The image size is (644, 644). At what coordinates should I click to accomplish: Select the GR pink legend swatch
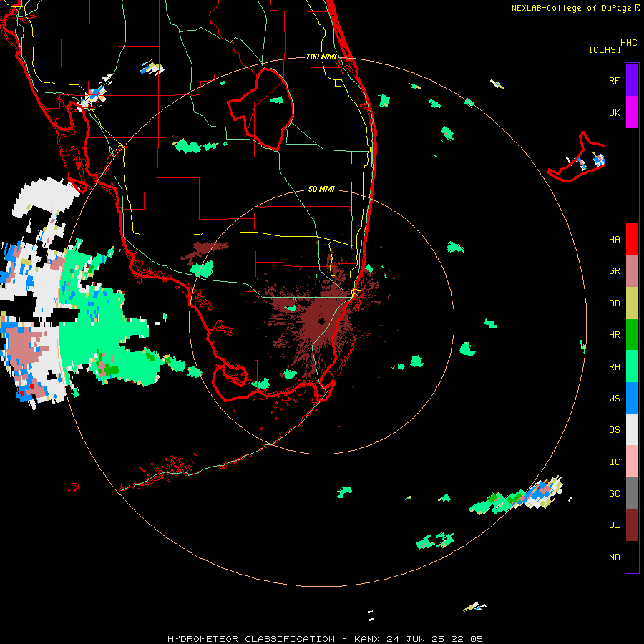coord(632,271)
